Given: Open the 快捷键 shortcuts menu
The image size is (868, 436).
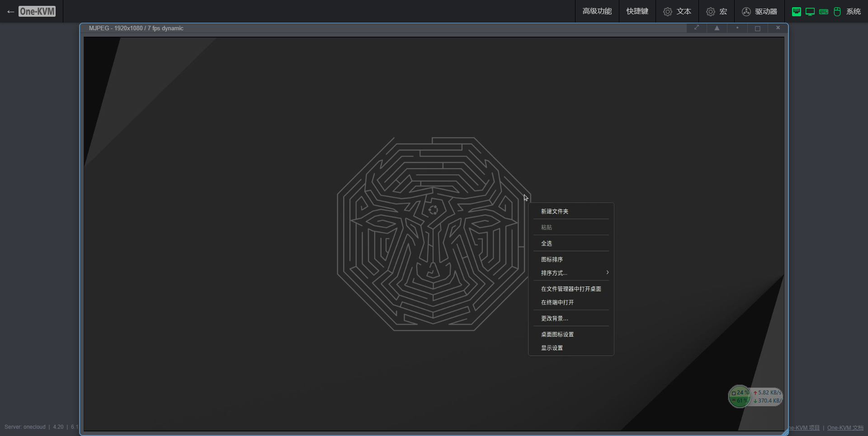Looking at the screenshot, I should tap(637, 12).
